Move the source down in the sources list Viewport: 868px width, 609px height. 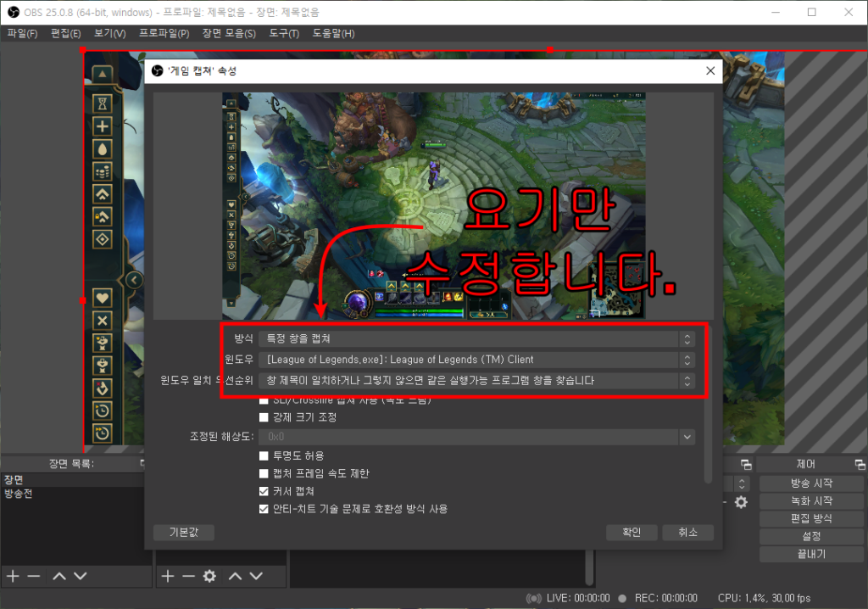pos(256,576)
